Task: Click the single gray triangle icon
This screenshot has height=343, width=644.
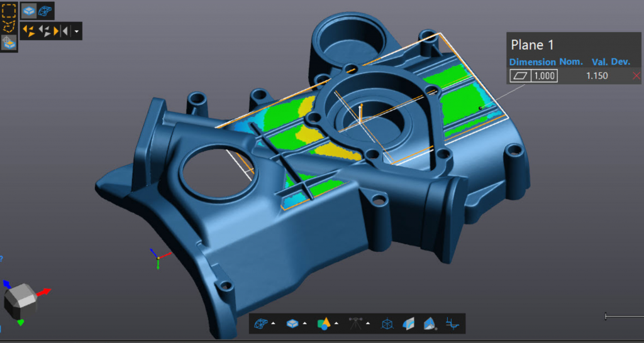Action: (65, 30)
